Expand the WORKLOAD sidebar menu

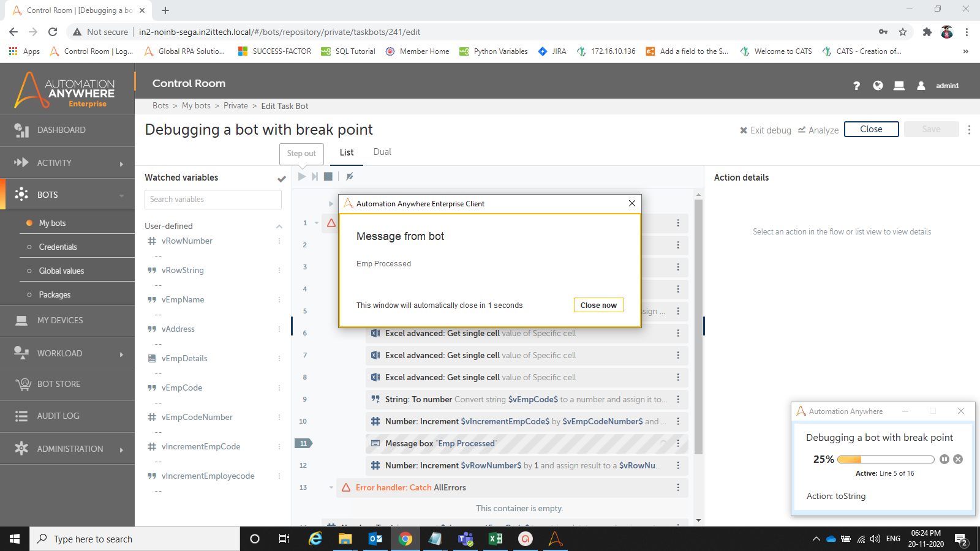pos(121,354)
